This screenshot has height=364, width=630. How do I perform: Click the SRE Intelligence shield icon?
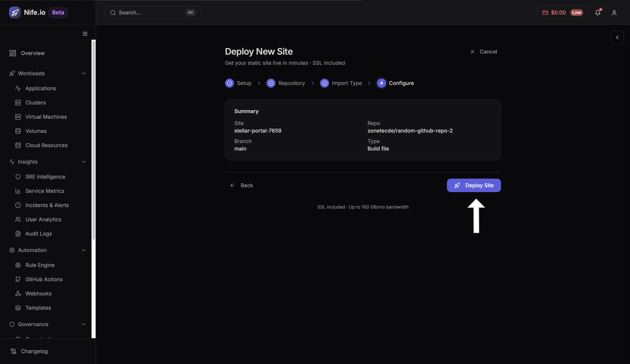18,177
